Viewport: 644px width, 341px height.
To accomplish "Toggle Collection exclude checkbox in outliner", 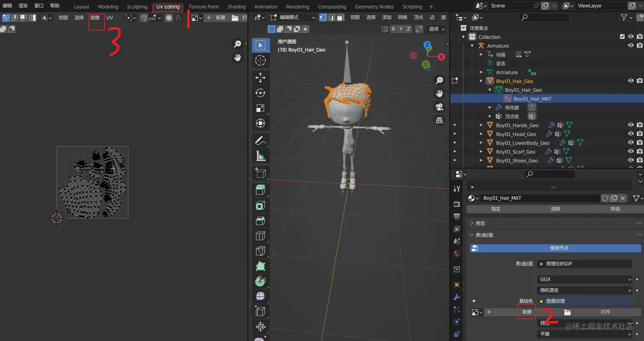I will [x=622, y=37].
